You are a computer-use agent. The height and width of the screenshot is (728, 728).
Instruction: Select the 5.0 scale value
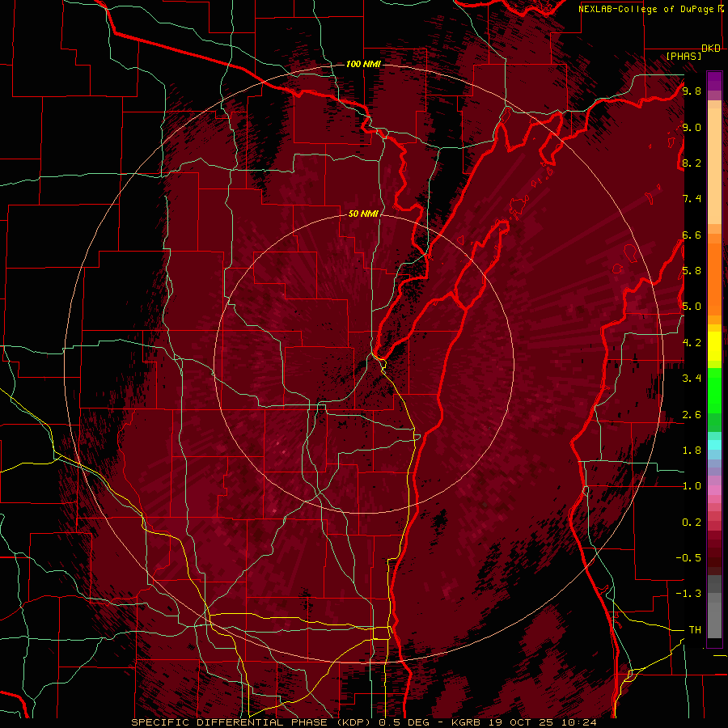(692, 307)
